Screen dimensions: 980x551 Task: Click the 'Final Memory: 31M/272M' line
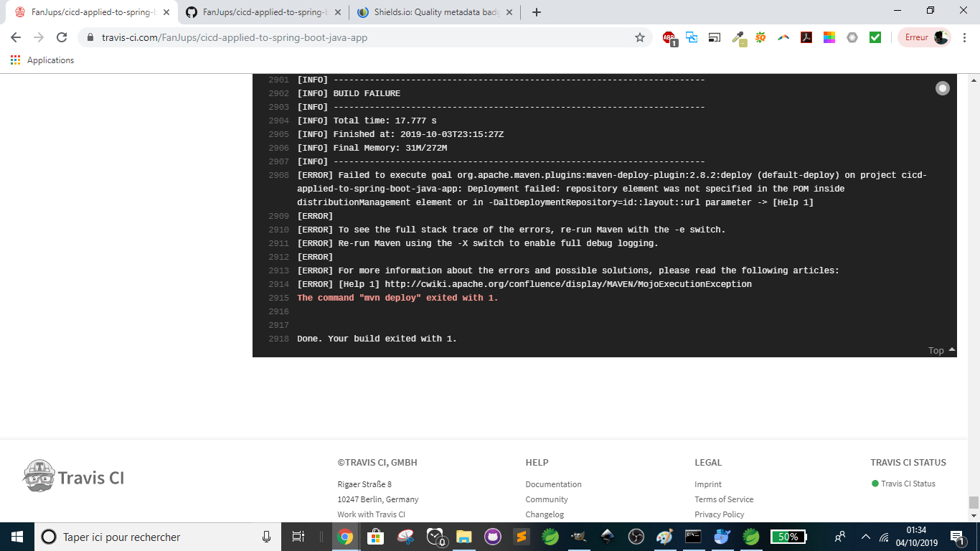[372, 148]
